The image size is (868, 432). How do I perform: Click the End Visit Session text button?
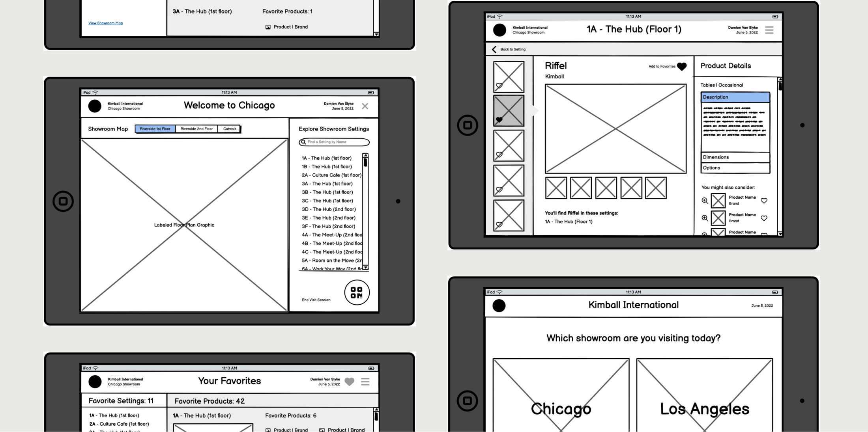[x=316, y=299]
